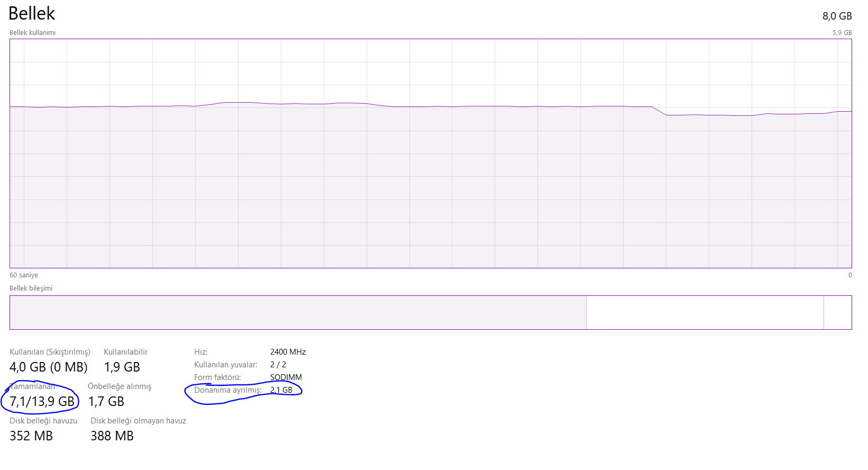Click the "2 / 2" slots value
The width and height of the screenshot is (868, 470).
click(x=278, y=365)
